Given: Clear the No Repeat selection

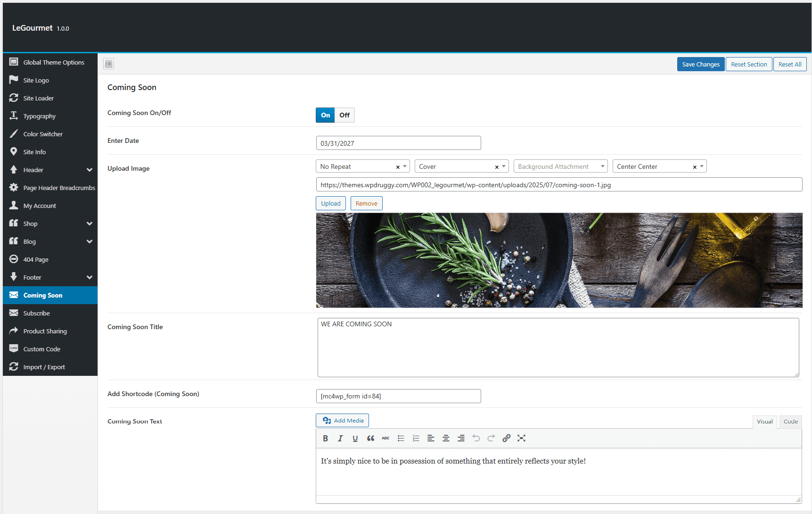Looking at the screenshot, I should coord(398,167).
